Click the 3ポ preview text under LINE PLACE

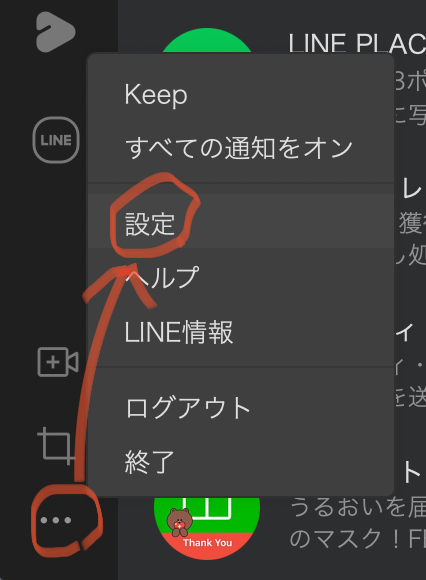pos(410,82)
